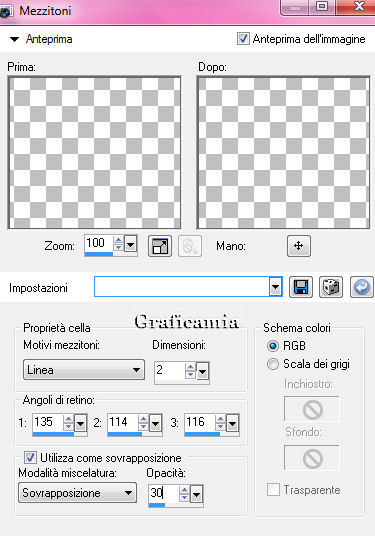Collapse the Anteprima section triangle

tap(14, 39)
